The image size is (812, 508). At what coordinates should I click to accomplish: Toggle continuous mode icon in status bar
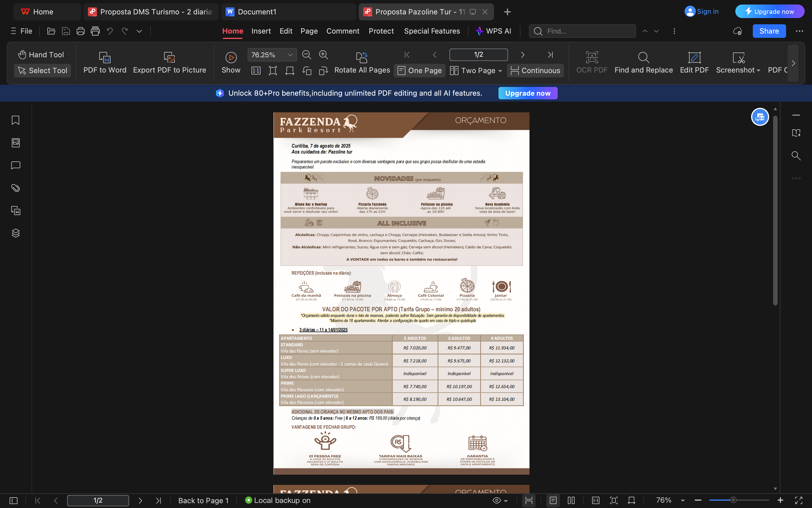529,500
